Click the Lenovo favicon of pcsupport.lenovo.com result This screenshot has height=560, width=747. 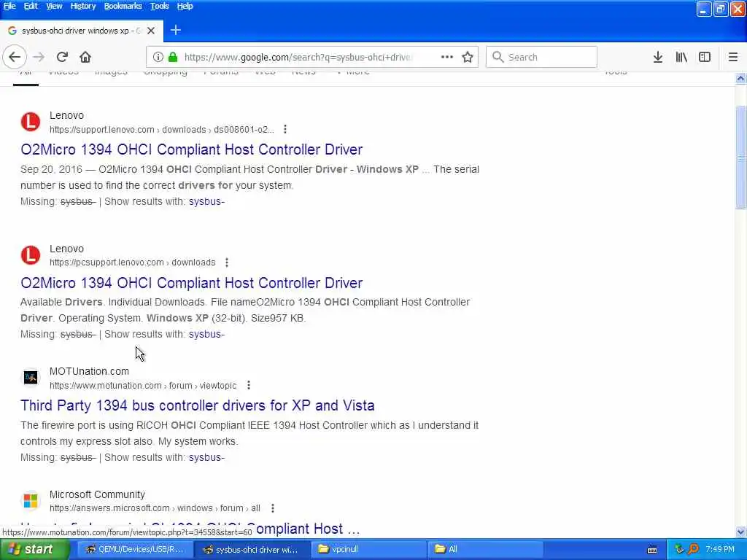[31, 255]
